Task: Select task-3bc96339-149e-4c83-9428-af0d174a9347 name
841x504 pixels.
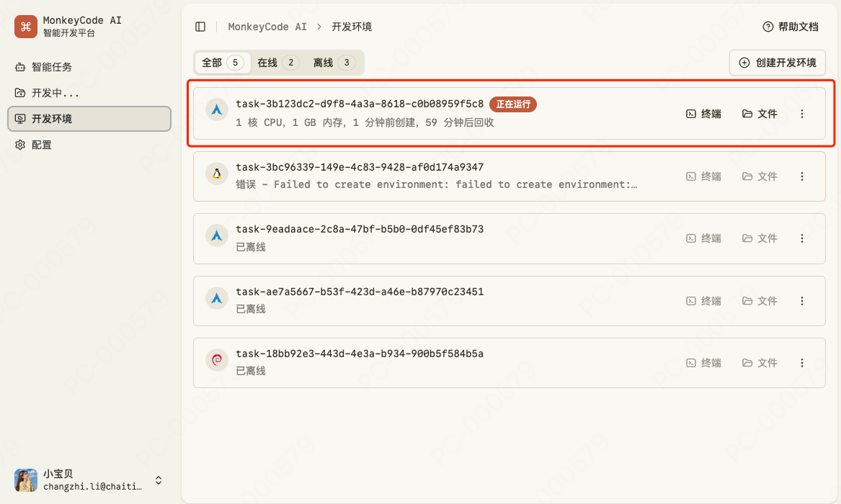Action: 360,167
